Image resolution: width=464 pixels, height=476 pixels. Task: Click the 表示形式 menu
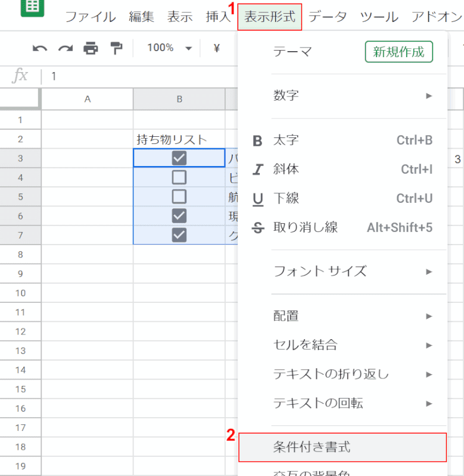point(270,17)
